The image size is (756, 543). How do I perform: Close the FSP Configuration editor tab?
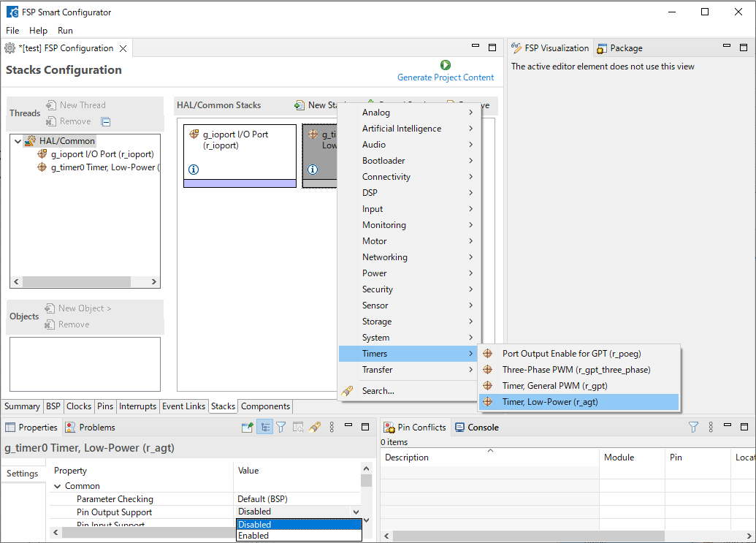pyautogui.click(x=123, y=48)
